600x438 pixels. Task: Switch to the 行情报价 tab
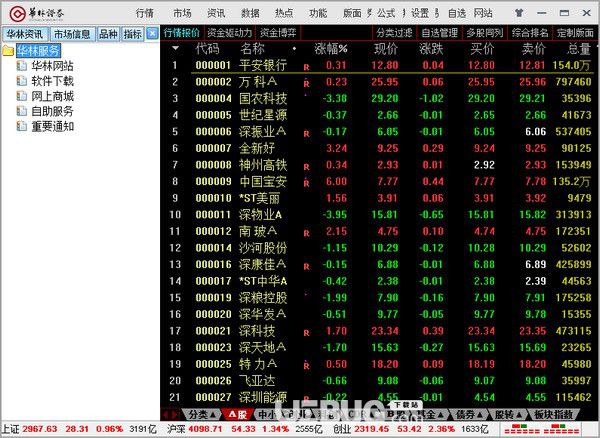point(182,33)
